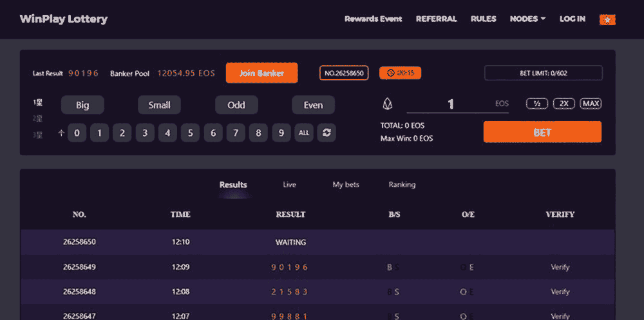Switch to the Live tab

point(290,185)
